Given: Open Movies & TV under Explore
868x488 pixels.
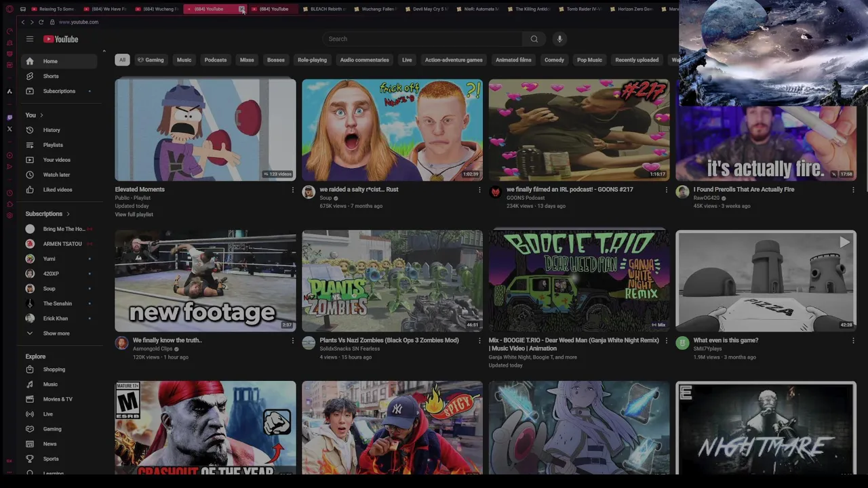Looking at the screenshot, I should [59, 399].
